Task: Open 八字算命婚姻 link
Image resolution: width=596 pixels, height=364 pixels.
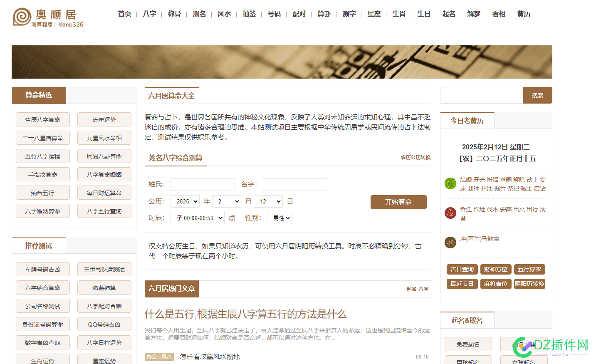Action: click(x=104, y=175)
